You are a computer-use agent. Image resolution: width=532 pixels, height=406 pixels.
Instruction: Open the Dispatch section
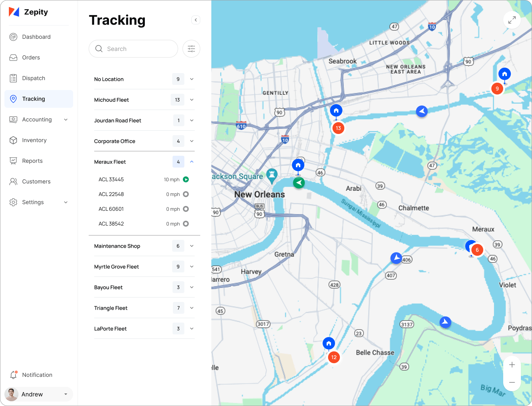click(33, 78)
